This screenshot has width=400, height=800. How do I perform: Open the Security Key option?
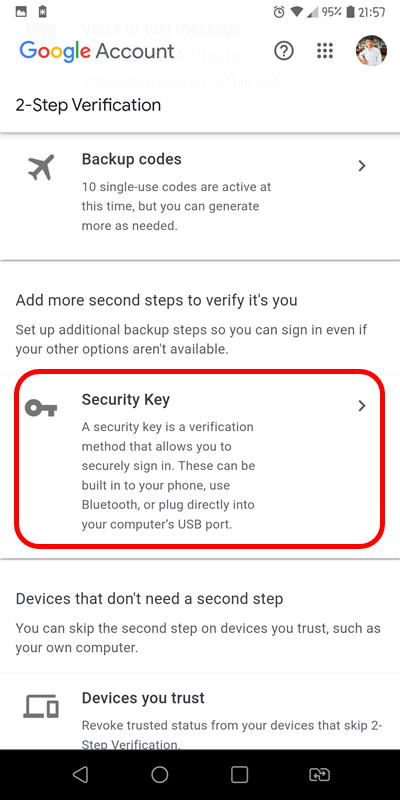point(200,459)
